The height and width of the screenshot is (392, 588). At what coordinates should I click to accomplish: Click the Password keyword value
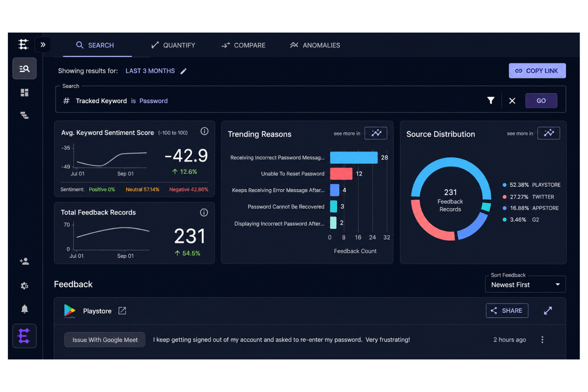click(x=153, y=101)
